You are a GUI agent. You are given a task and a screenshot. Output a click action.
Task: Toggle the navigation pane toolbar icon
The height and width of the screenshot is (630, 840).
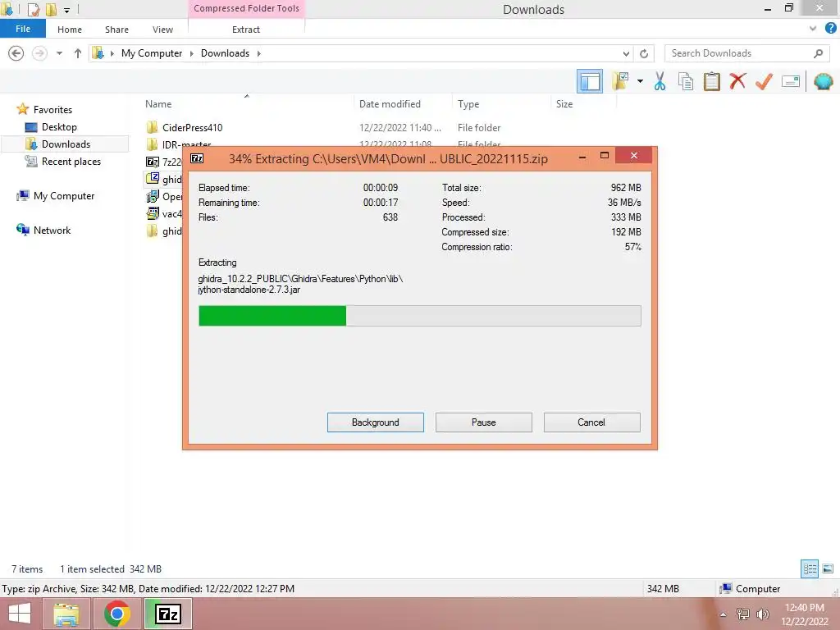[x=590, y=81]
